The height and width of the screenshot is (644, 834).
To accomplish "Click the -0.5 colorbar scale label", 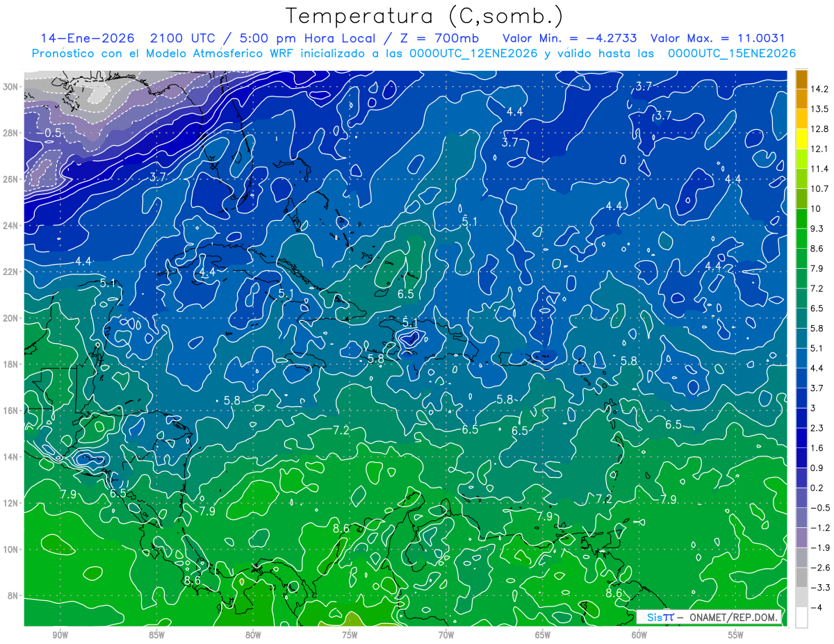I will pos(820,508).
